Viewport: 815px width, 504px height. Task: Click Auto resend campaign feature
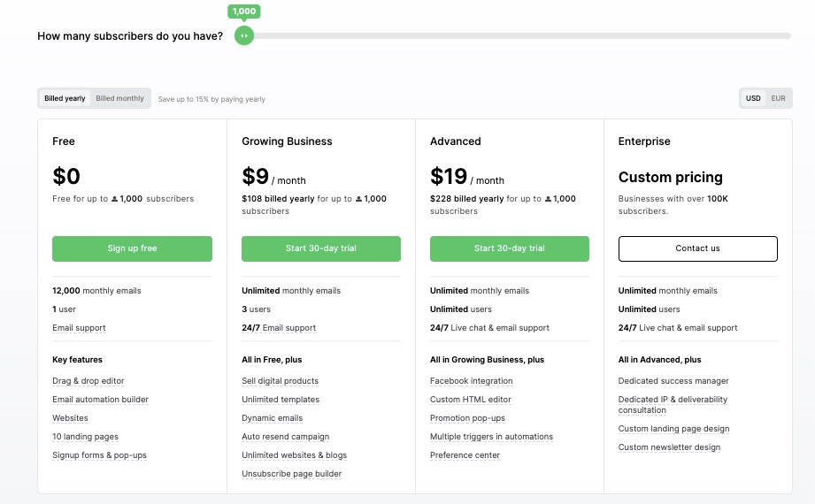click(285, 437)
